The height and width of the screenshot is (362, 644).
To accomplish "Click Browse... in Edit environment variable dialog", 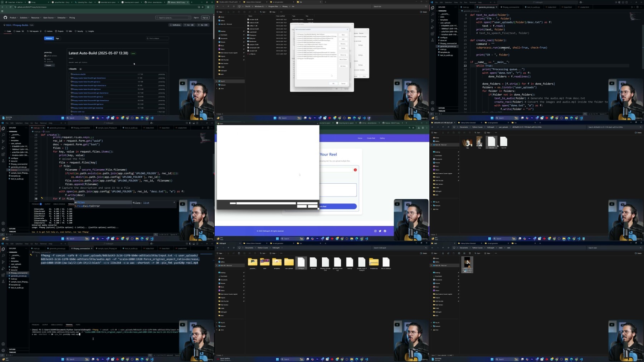I will click(343, 44).
